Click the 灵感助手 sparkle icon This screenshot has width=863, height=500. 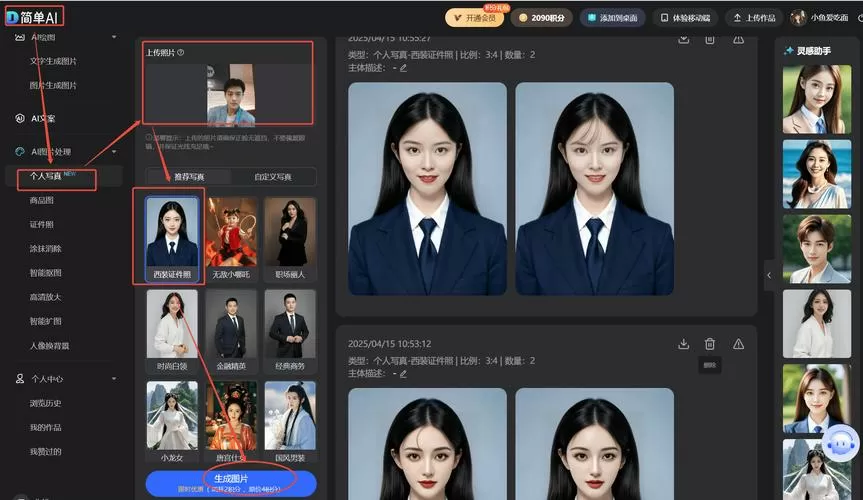click(788, 51)
